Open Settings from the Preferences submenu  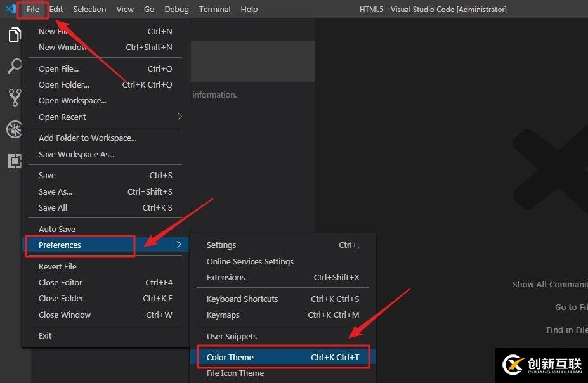(221, 245)
